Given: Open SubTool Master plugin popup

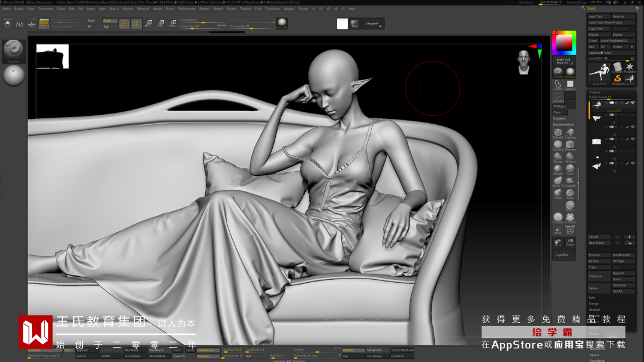Looking at the screenshot, I should 564,61.
